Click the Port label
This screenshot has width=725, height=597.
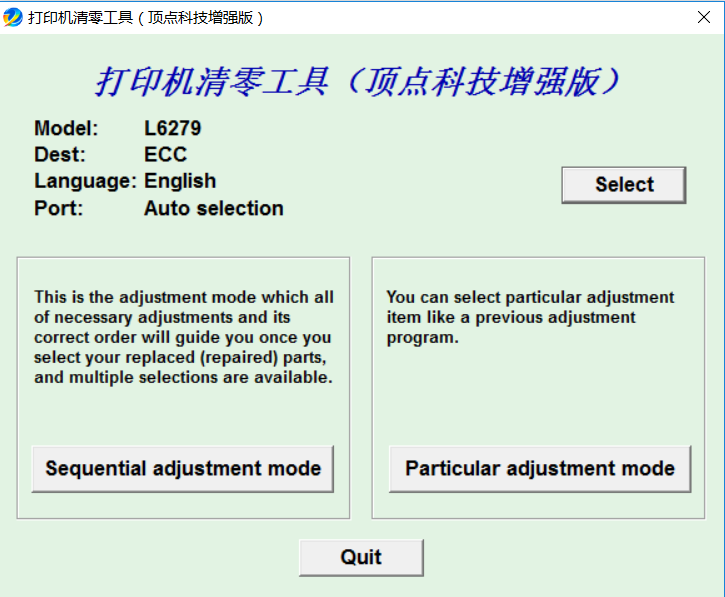(59, 208)
